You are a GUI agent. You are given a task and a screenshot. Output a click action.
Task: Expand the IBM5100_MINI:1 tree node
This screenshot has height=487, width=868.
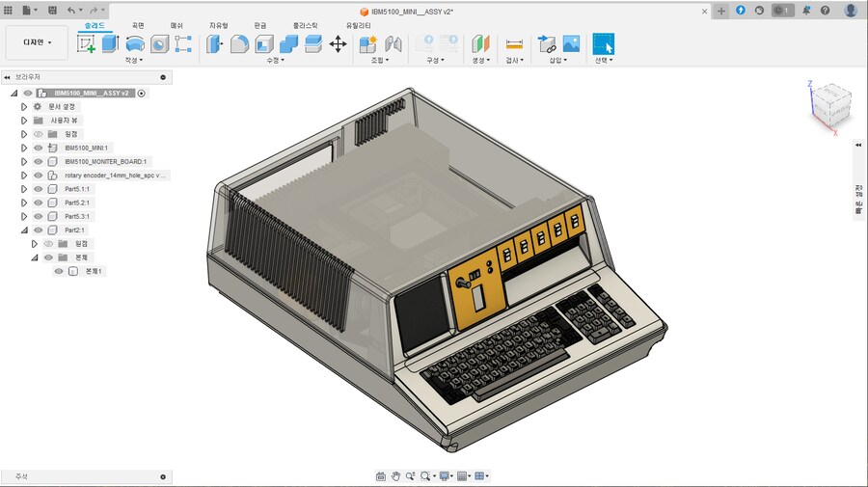tap(24, 149)
